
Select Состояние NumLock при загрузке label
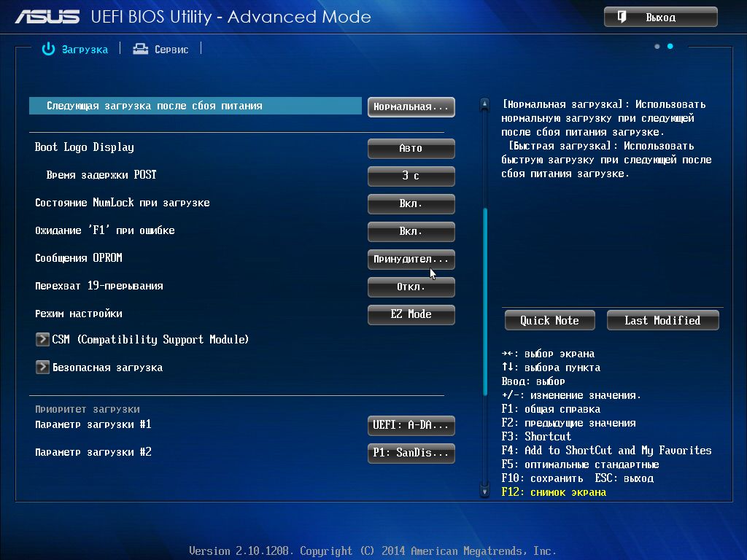tap(123, 203)
